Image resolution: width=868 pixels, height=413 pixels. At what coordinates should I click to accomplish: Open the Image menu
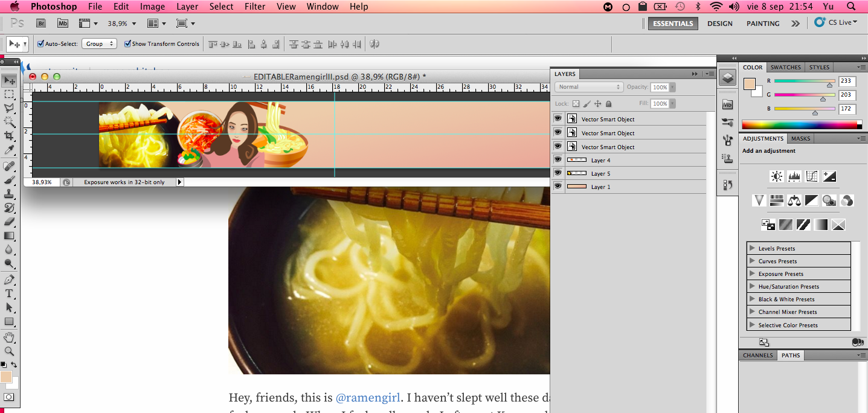coord(152,7)
